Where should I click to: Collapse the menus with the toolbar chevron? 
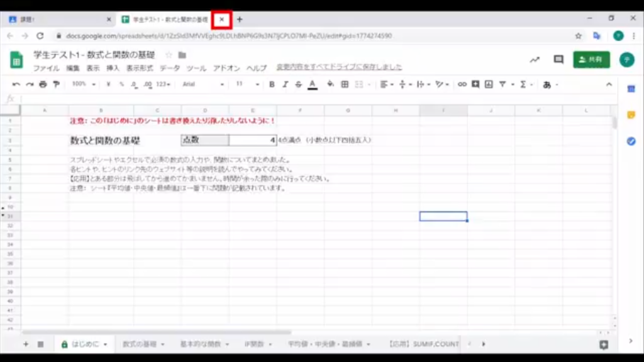(x=609, y=84)
